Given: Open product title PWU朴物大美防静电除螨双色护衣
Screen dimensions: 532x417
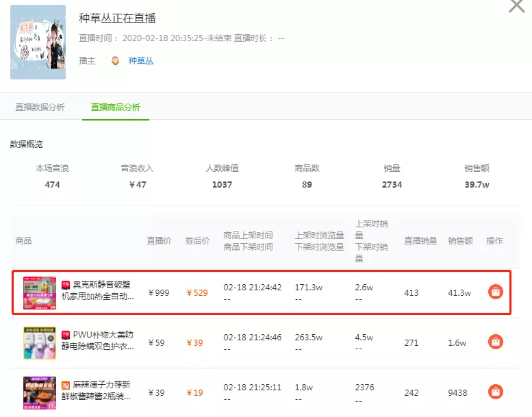Looking at the screenshot, I should (x=98, y=340).
